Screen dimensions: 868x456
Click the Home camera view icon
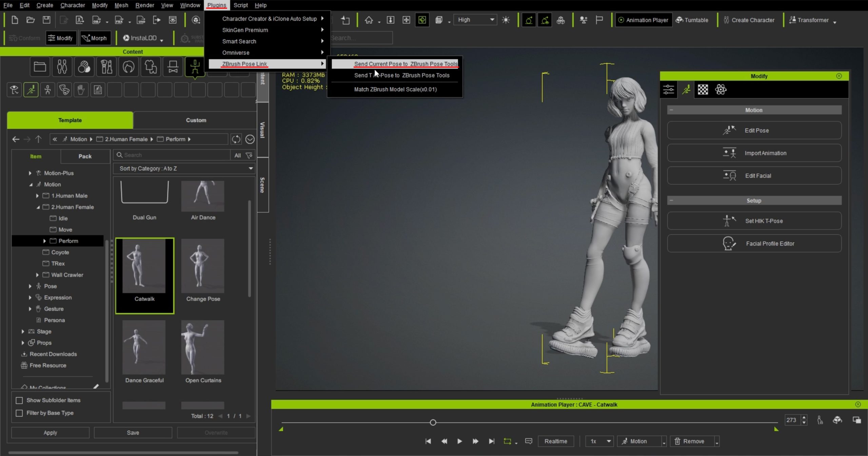(369, 20)
